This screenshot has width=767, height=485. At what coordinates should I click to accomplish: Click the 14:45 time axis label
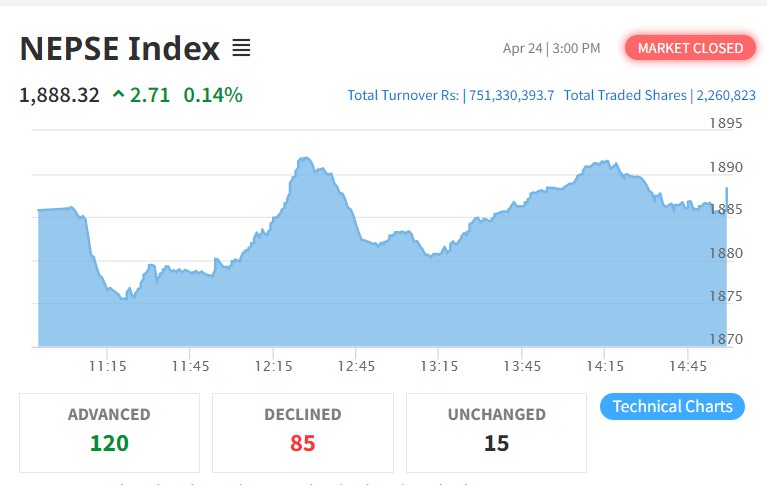tap(689, 366)
